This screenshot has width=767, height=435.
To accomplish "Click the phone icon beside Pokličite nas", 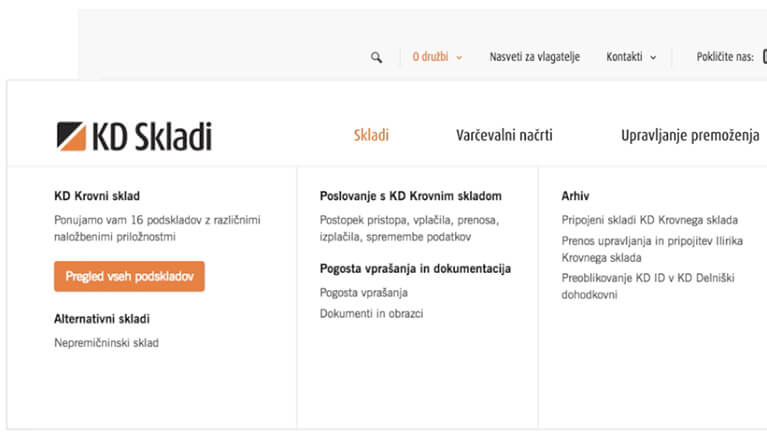I will coord(763,57).
